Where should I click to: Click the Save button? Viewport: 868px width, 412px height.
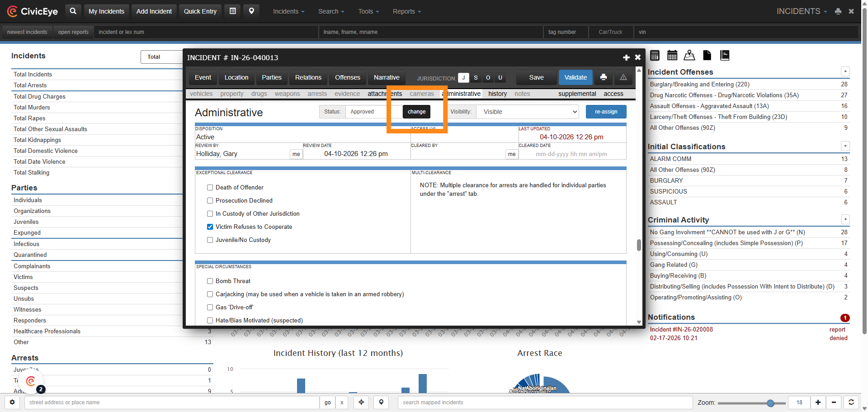(x=537, y=77)
